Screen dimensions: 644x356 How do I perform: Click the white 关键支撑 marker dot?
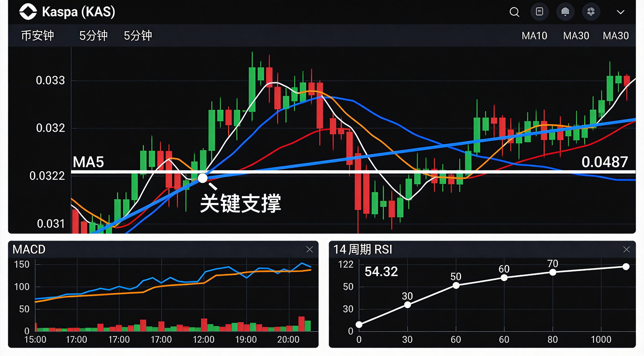coord(203,178)
